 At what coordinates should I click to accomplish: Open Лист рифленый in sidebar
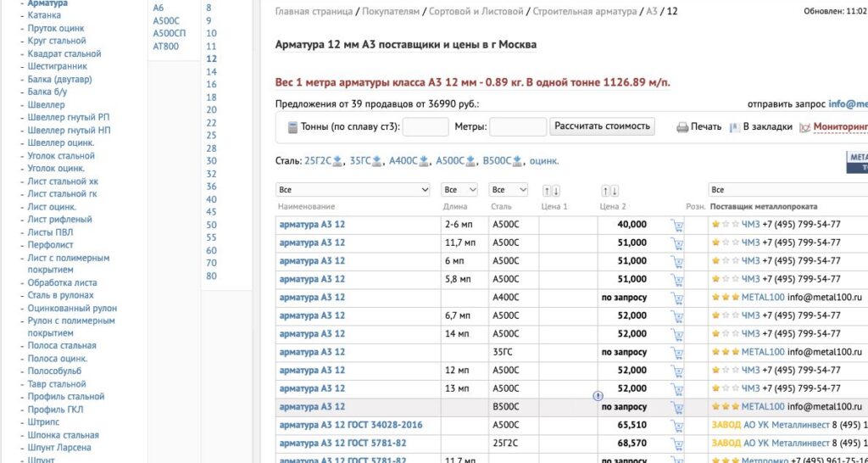click(x=60, y=220)
